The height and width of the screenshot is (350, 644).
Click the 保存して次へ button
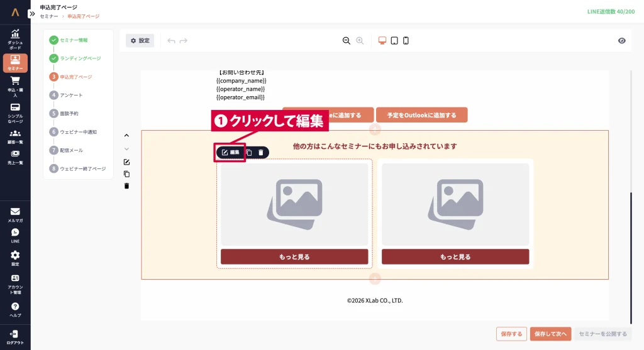pyautogui.click(x=550, y=334)
